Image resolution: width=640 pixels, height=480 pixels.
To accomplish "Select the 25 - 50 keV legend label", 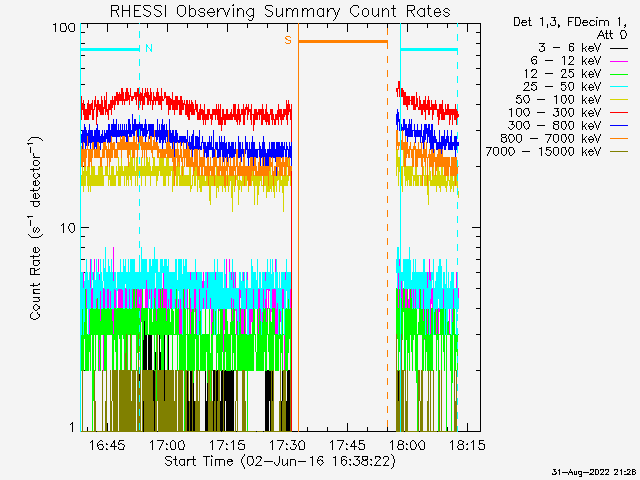I will point(562,87).
